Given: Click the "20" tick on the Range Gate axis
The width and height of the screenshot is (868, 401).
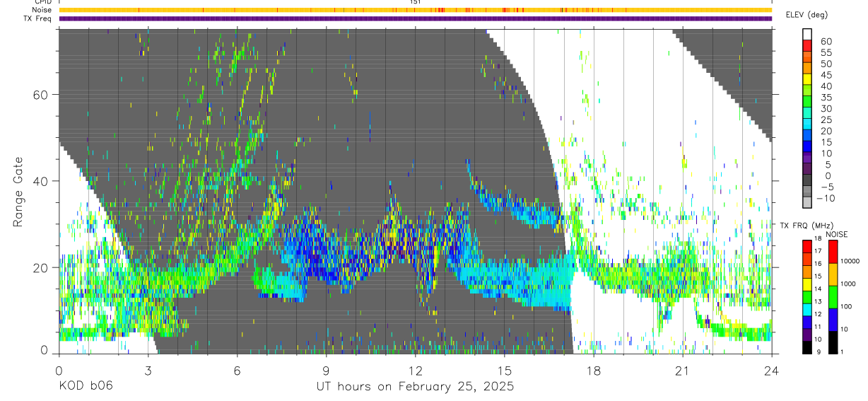Looking at the screenshot, I should [x=40, y=268].
